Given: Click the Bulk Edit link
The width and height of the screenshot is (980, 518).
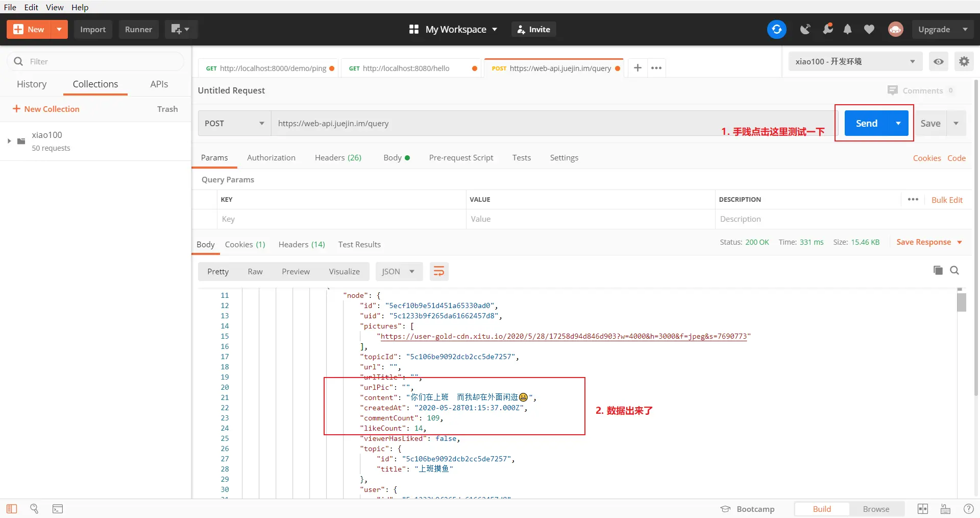Looking at the screenshot, I should pos(947,200).
